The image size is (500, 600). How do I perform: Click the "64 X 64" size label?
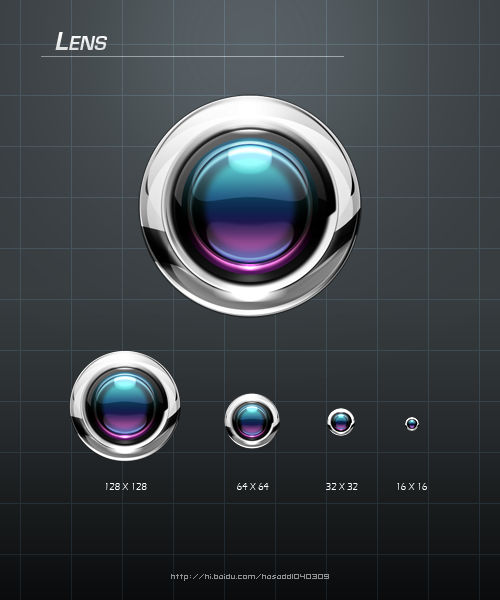[252, 486]
